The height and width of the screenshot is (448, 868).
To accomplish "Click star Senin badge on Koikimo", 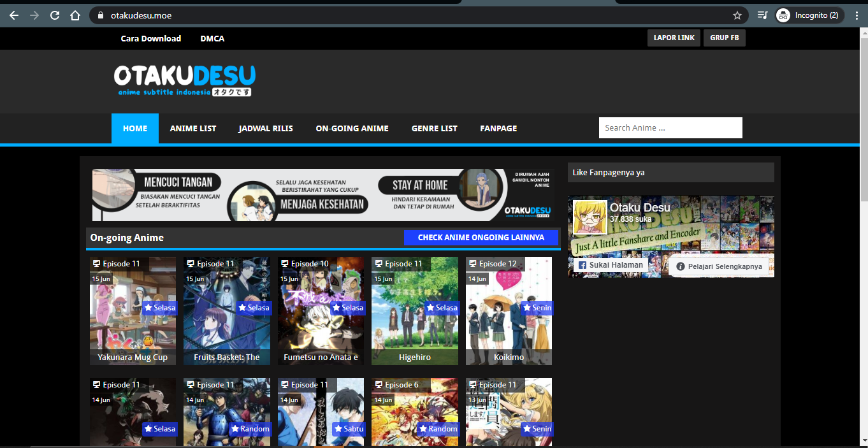I will point(537,308).
